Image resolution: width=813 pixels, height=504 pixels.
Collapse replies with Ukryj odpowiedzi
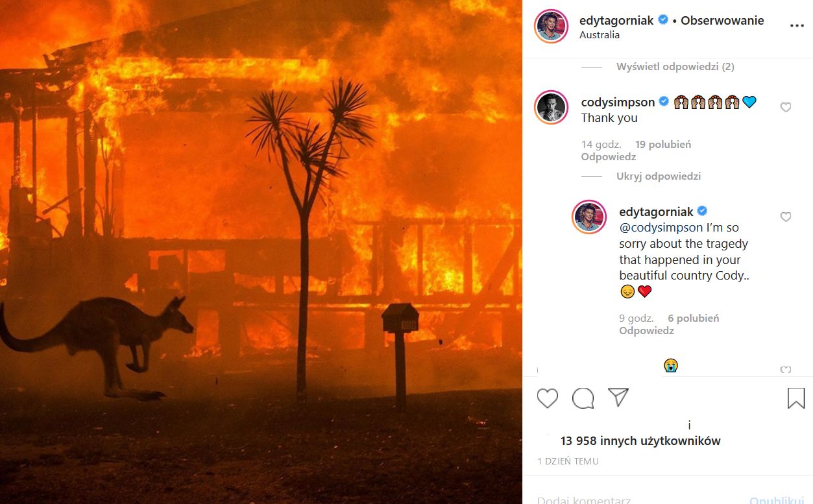pyautogui.click(x=659, y=176)
